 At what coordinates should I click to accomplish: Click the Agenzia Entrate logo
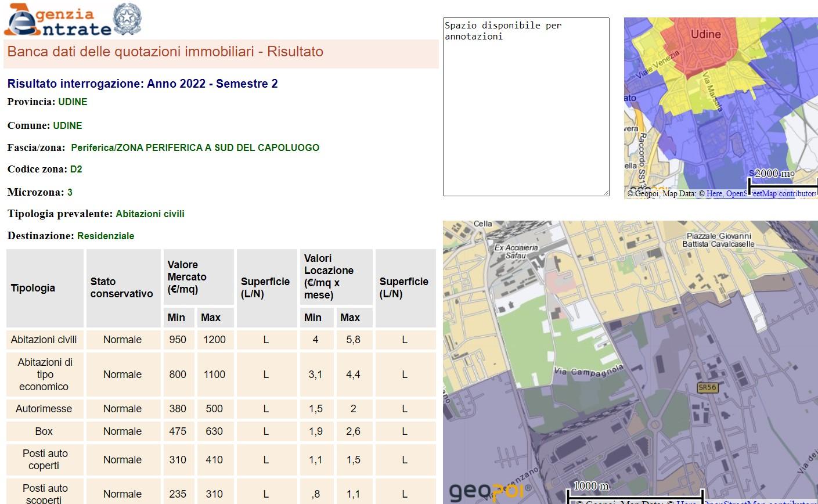pyautogui.click(x=57, y=20)
